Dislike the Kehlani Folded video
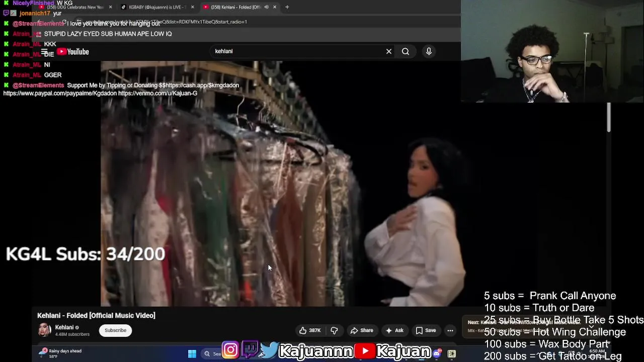Screen dimensions: 644x362 coord(334,330)
